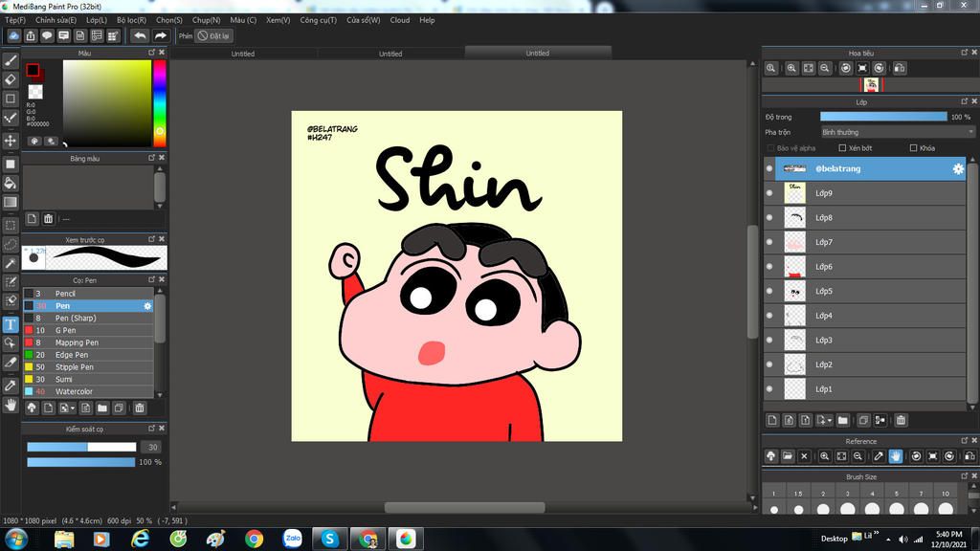Delete brush with trash icon in brush panel
The width and height of the screenshot is (980, 551).
pos(140,408)
